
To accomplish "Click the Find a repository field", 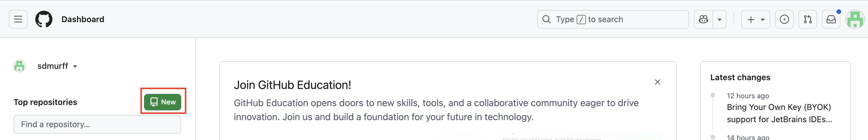I will coord(97,124).
